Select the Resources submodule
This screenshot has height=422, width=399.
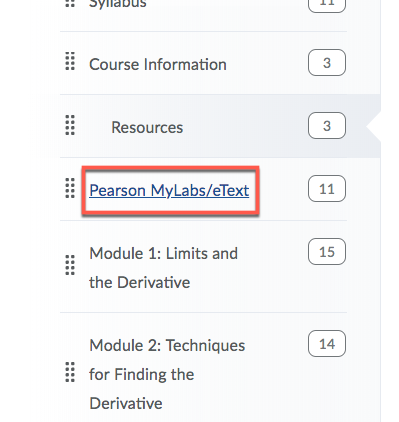click(147, 127)
